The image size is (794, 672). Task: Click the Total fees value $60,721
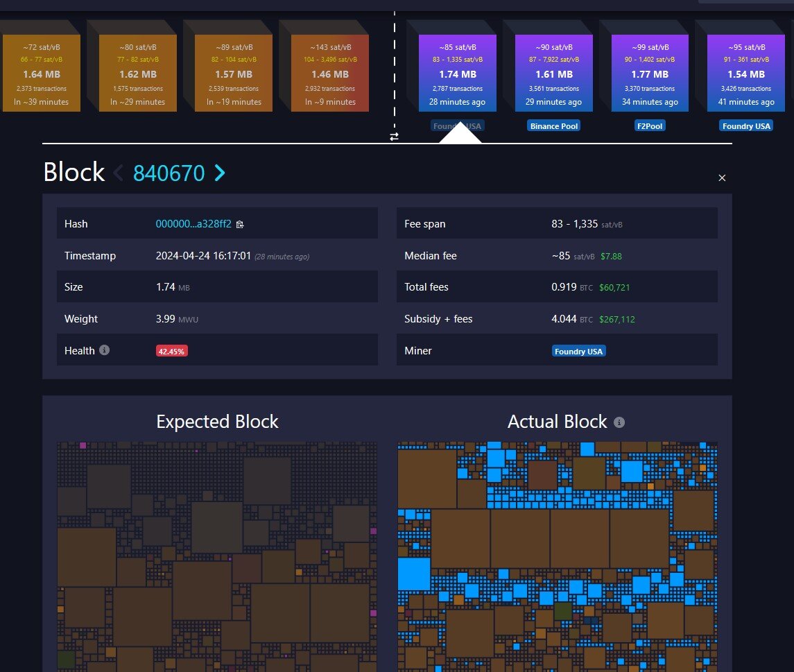[614, 288]
